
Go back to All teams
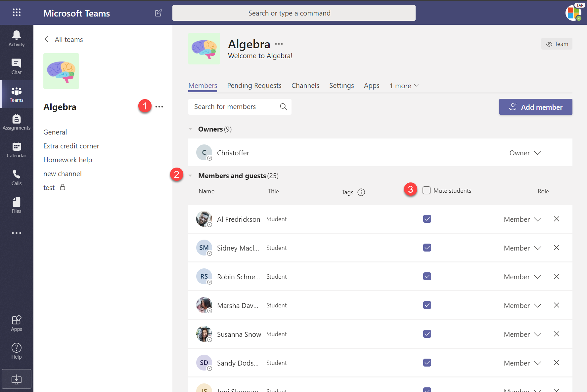pyautogui.click(x=64, y=40)
